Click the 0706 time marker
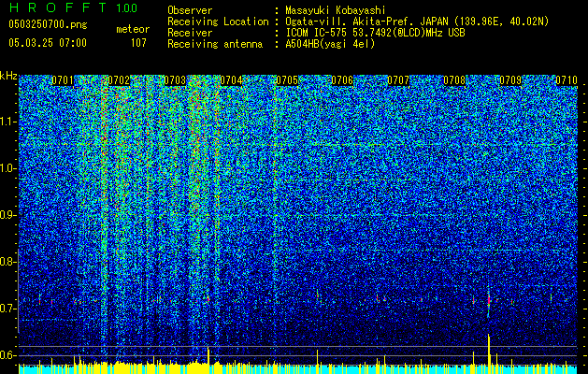The image size is (588, 374). [x=342, y=80]
